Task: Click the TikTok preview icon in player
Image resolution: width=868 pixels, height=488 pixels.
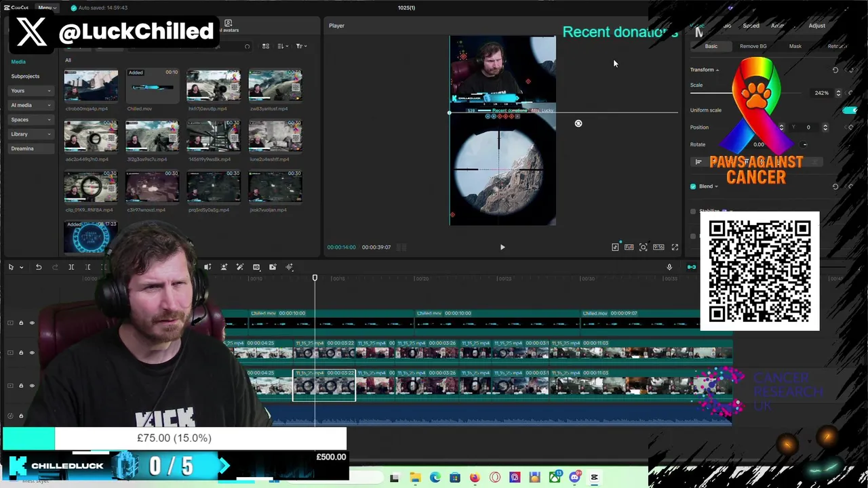Action: point(615,247)
